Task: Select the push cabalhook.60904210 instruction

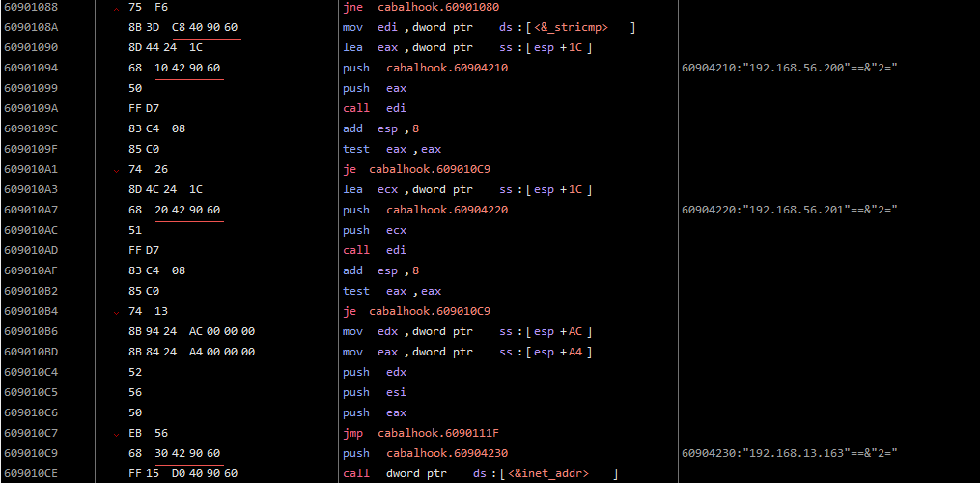Action: coord(425,69)
